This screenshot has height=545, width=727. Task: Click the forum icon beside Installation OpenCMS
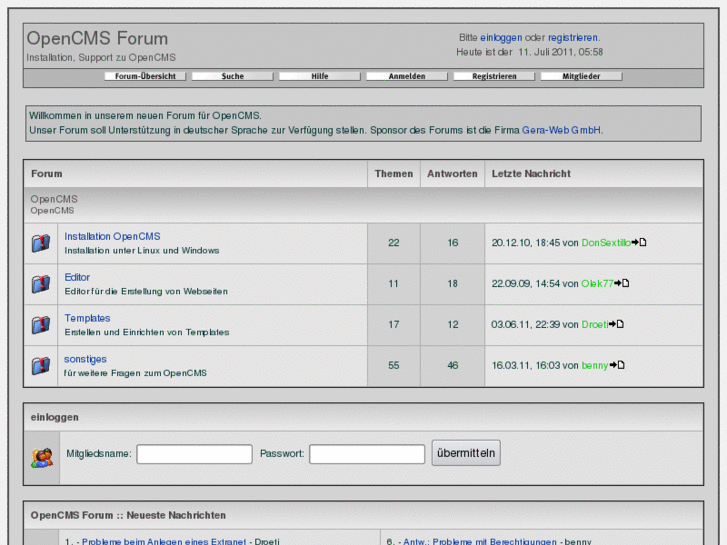41,243
